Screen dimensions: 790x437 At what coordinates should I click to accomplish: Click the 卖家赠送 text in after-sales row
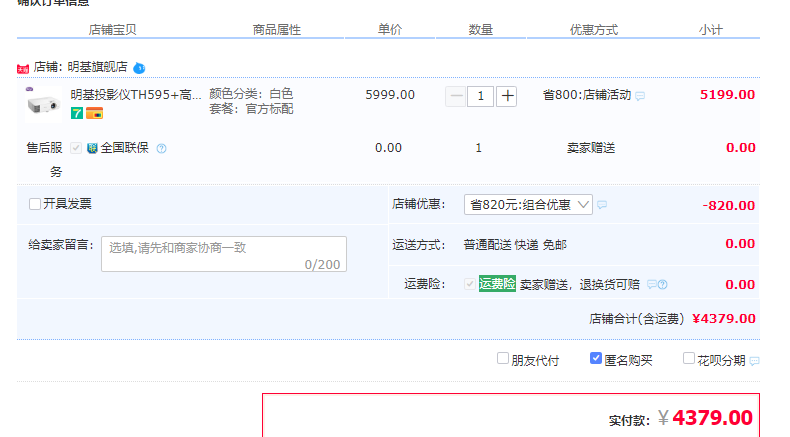[591, 148]
